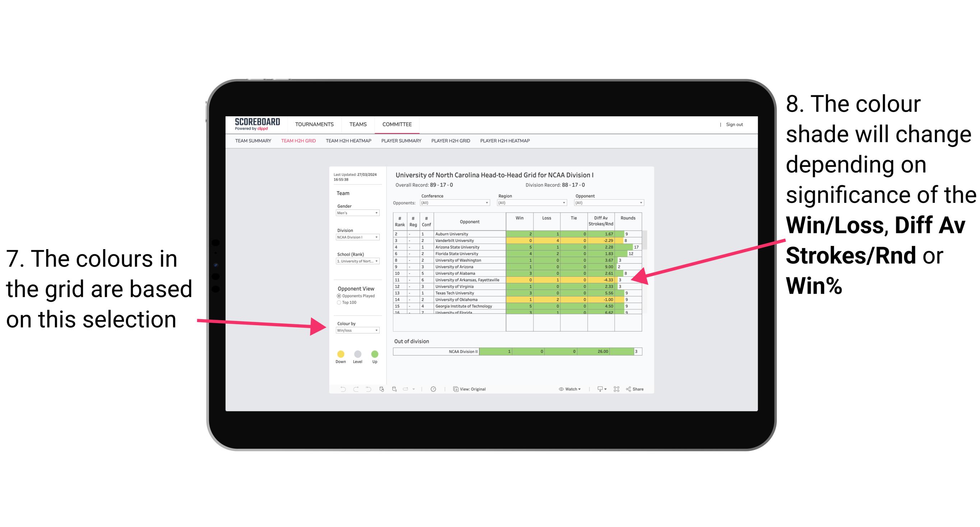Click the Watch icon button
The image size is (980, 527).
[570, 389]
